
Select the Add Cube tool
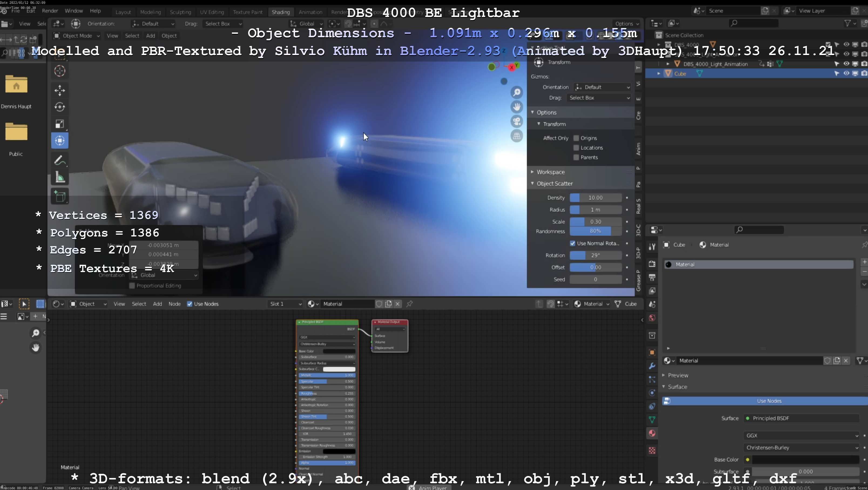point(60,197)
